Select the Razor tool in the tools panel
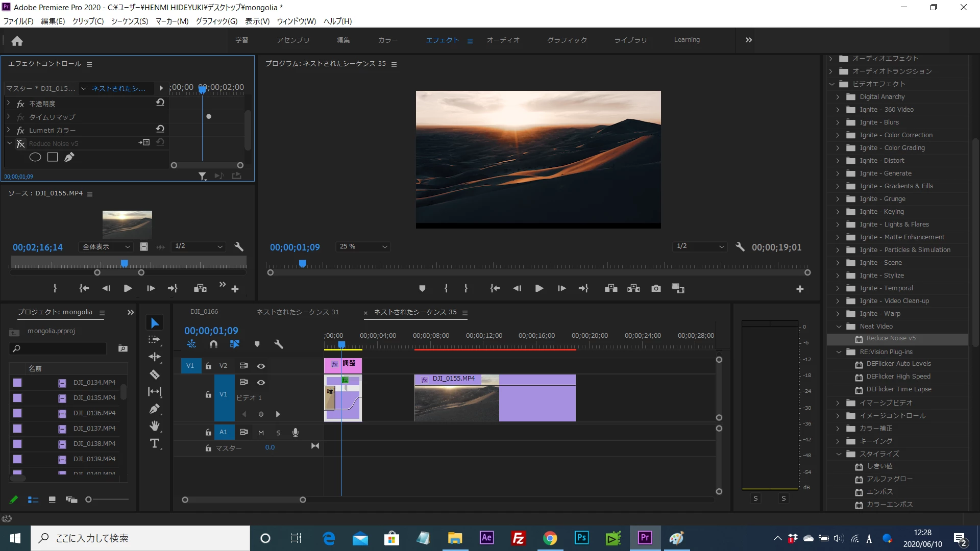 click(155, 374)
